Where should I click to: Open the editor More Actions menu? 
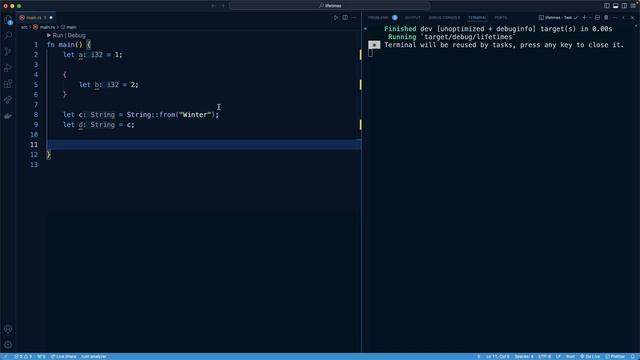tap(354, 18)
